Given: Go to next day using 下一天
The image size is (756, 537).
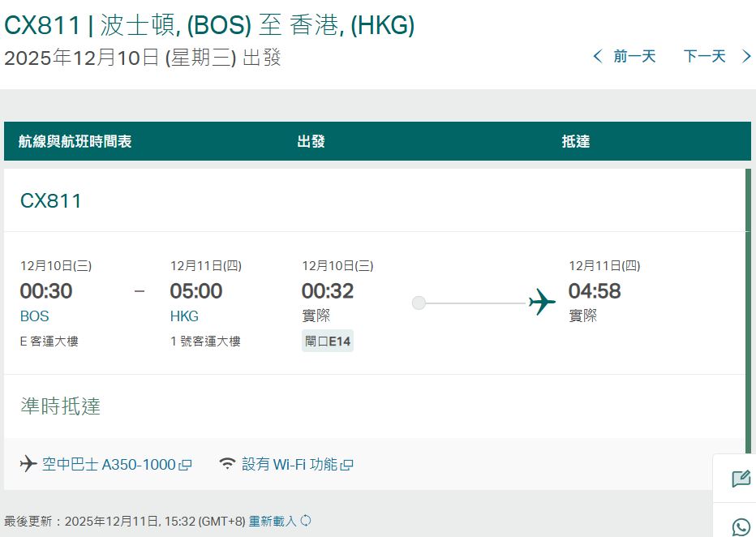Looking at the screenshot, I should 704,57.
